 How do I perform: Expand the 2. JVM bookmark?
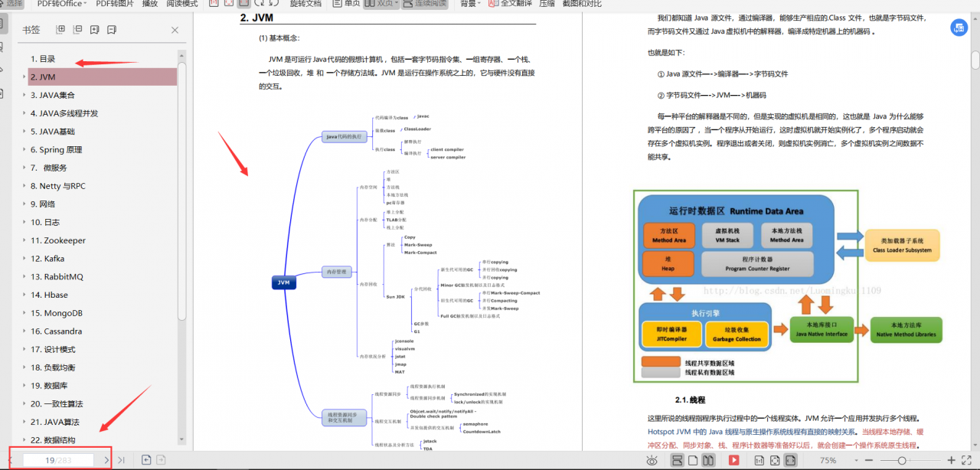(x=24, y=77)
